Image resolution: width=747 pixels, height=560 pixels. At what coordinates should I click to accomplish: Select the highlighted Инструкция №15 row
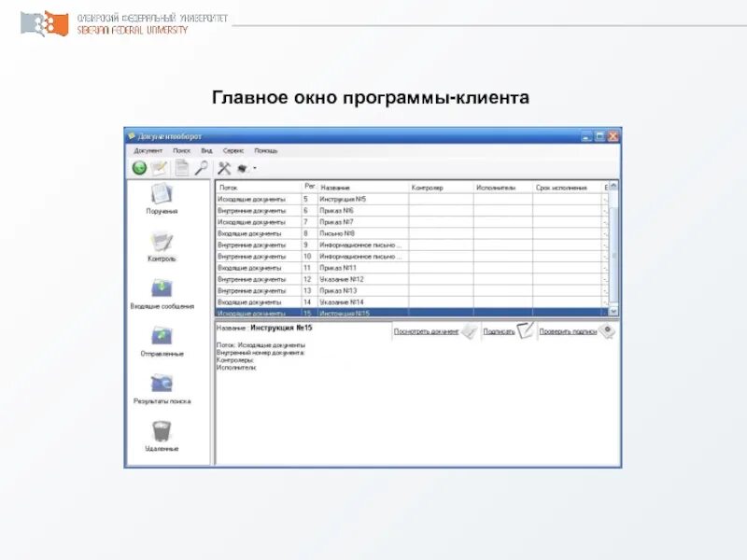(x=410, y=313)
